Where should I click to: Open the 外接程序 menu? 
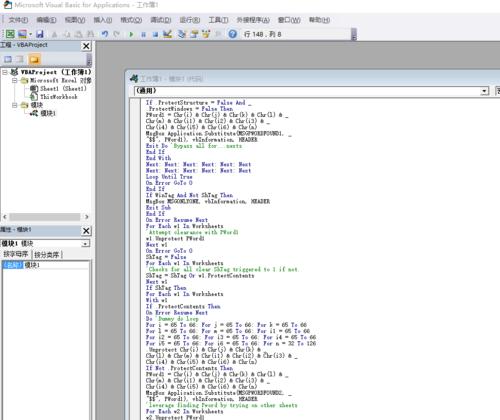coord(253,20)
